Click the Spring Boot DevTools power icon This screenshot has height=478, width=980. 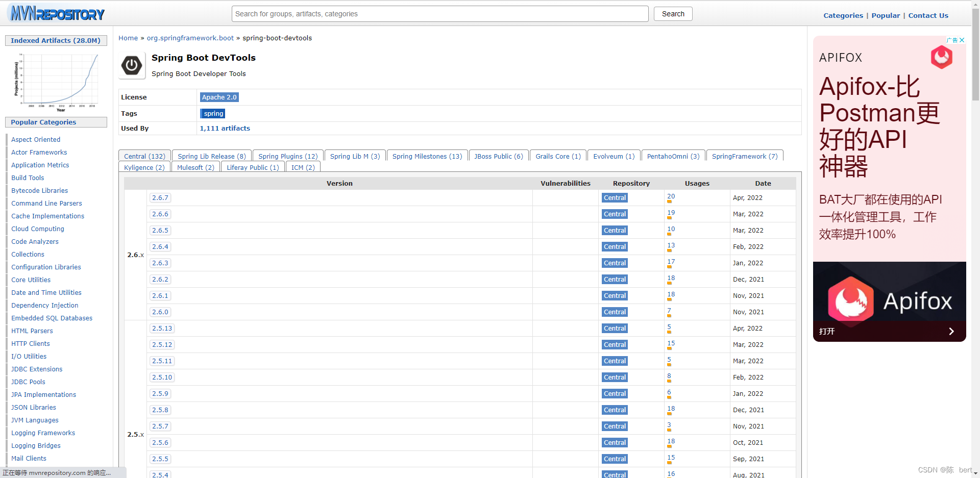(x=132, y=65)
